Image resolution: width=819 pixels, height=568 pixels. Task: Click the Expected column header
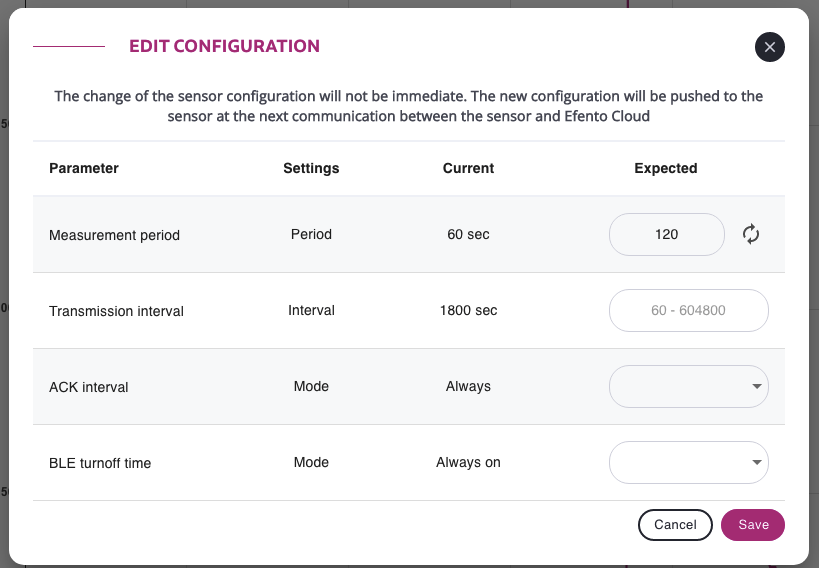666,168
